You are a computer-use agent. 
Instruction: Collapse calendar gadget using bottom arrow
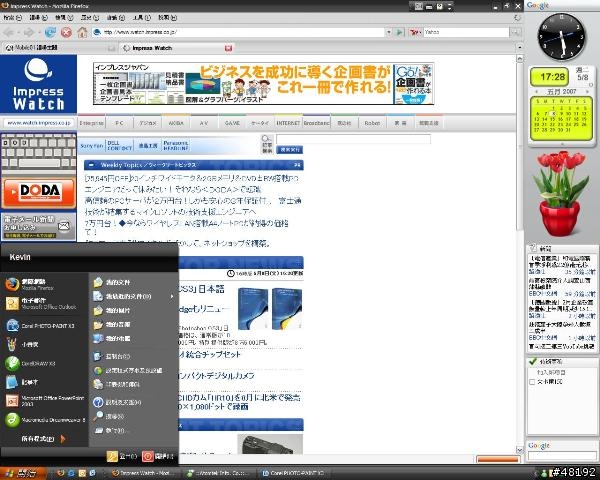[x=562, y=144]
